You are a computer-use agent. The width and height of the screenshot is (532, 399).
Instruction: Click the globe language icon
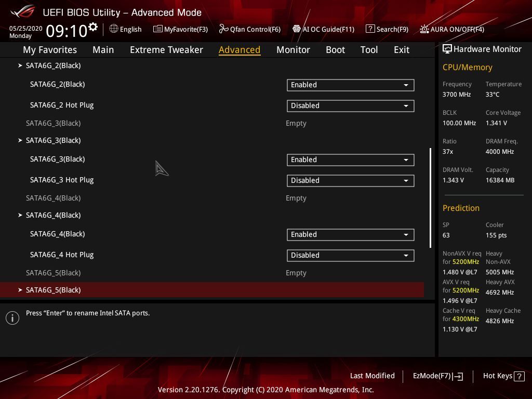click(114, 29)
